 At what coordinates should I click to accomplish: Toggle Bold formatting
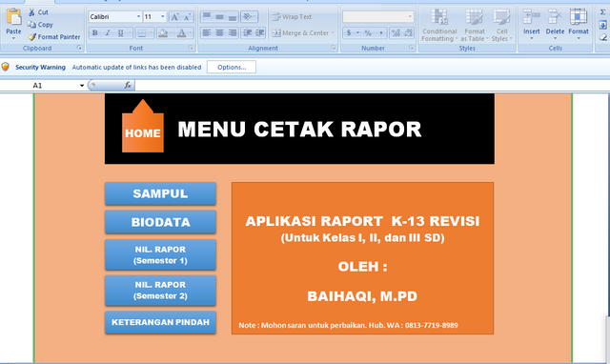95,33
